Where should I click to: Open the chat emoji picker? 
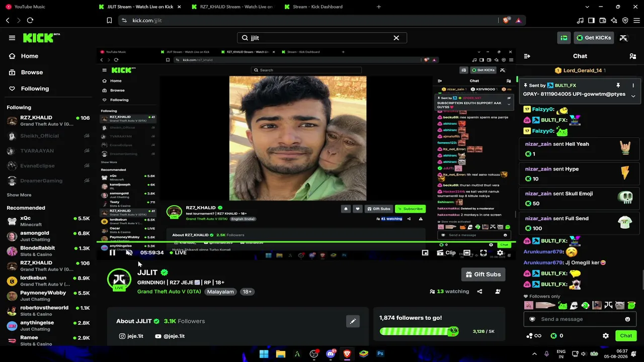pos(627,319)
